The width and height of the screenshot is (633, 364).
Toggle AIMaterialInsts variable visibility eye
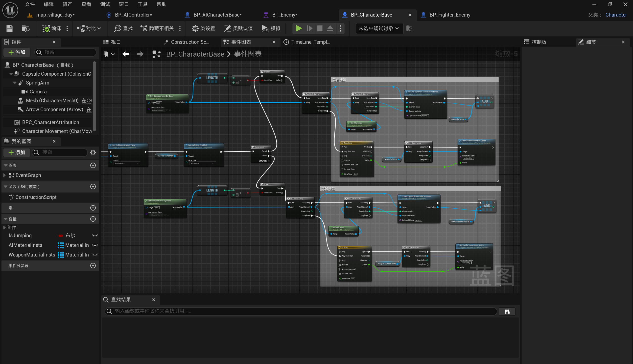(x=95, y=245)
